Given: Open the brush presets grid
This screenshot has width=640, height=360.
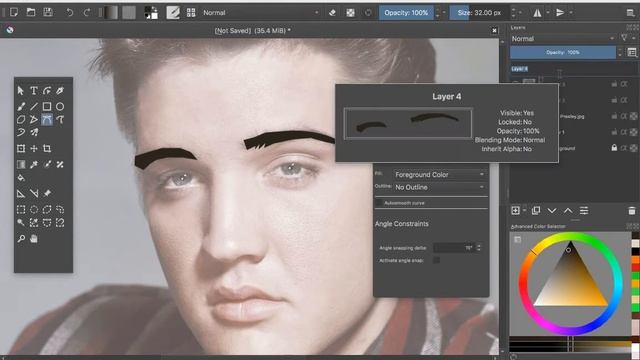Looking at the screenshot, I should 191,13.
